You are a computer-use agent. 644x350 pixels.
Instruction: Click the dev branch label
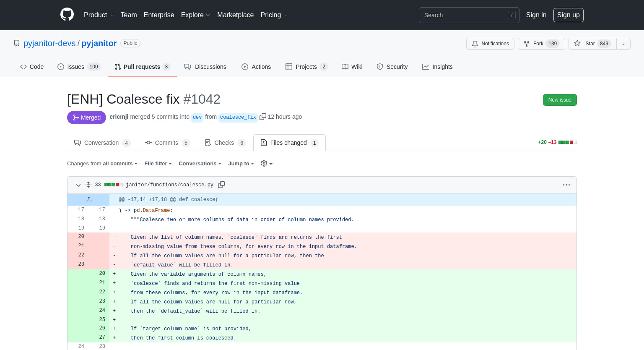[197, 117]
